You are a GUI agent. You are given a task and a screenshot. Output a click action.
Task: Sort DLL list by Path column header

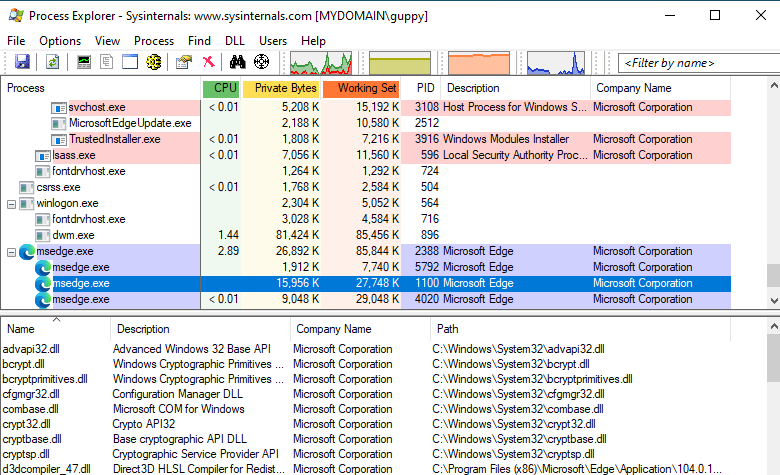pyautogui.click(x=580, y=329)
